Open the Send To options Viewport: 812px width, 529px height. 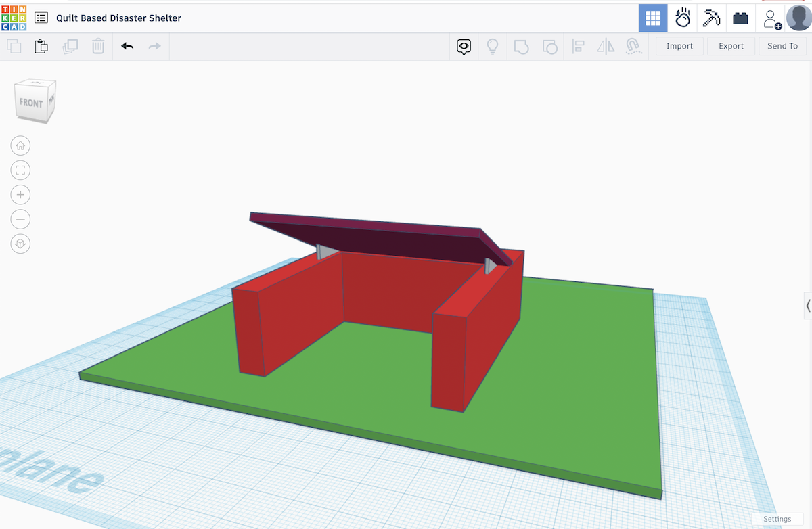[782, 46]
